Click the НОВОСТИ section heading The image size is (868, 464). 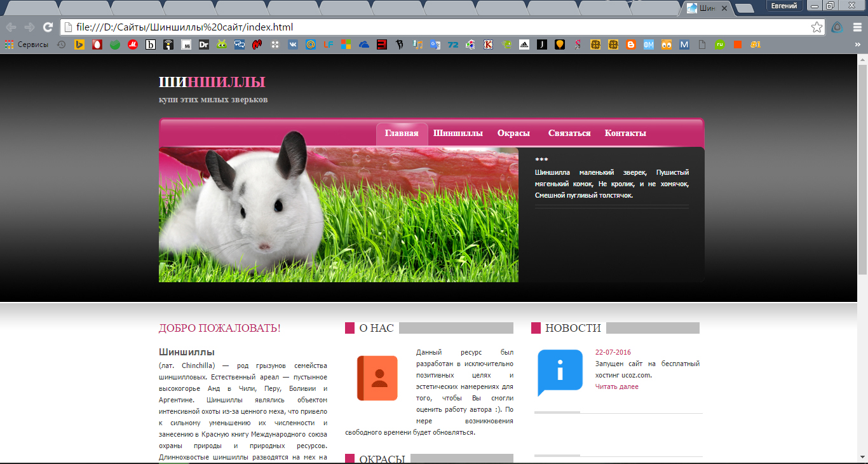pos(573,329)
